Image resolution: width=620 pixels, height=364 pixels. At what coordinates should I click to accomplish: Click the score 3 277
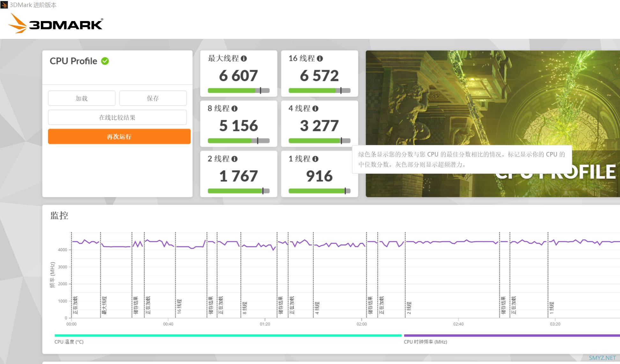pos(319,126)
